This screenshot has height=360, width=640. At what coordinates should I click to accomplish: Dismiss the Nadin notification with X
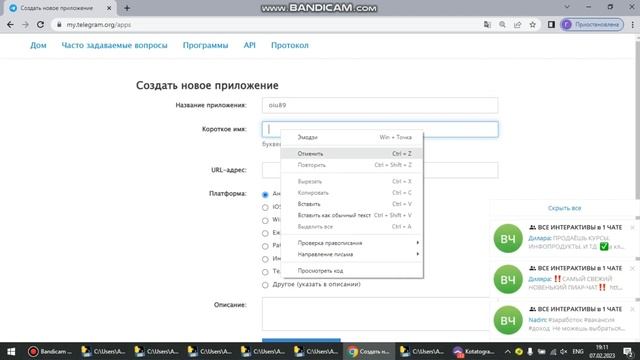632,309
